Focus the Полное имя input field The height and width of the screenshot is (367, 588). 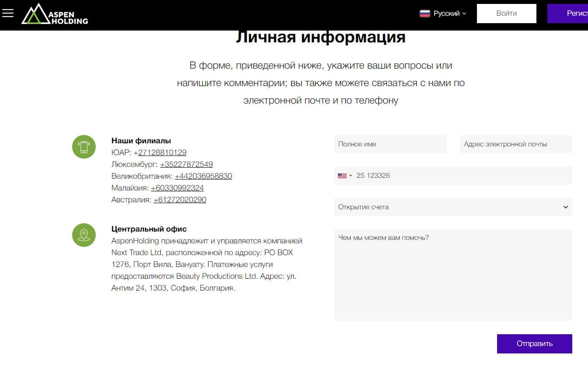[390, 144]
